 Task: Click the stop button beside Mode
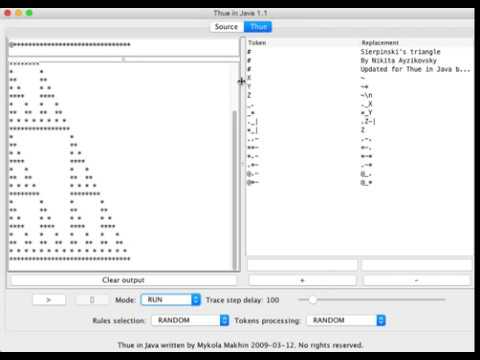pyautogui.click(x=92, y=300)
